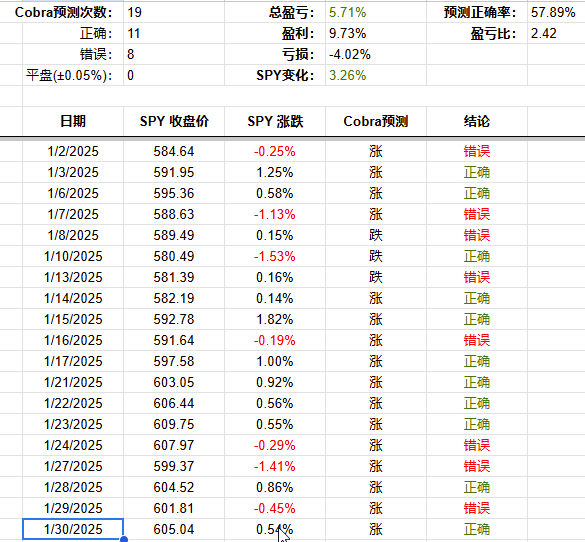Click the 1.82% change cell
585x542 pixels.
275,319
